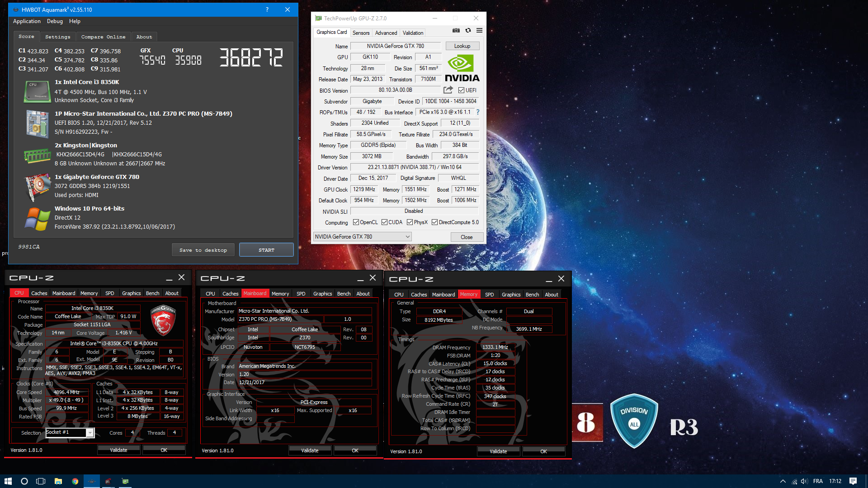Click the Aquamark taskbar icon
The width and height of the screenshot is (868, 488).
pyautogui.click(x=92, y=481)
